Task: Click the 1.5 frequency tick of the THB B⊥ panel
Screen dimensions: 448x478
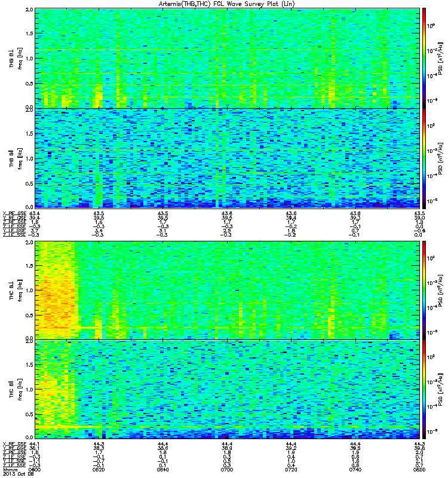Action: [29, 33]
